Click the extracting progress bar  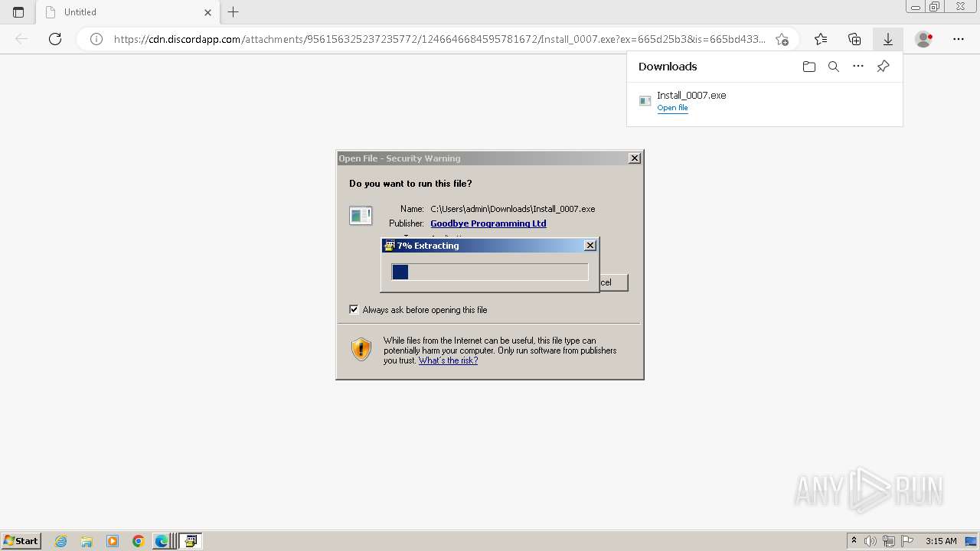[490, 272]
